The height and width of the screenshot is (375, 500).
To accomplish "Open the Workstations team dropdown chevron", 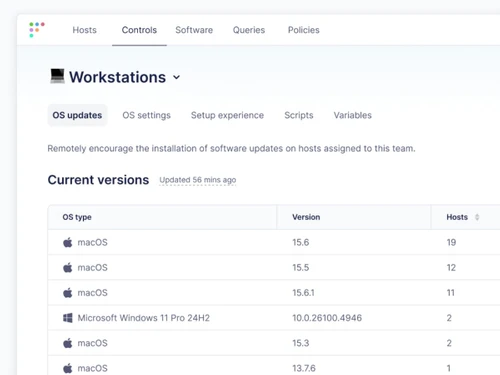I will coord(177,77).
